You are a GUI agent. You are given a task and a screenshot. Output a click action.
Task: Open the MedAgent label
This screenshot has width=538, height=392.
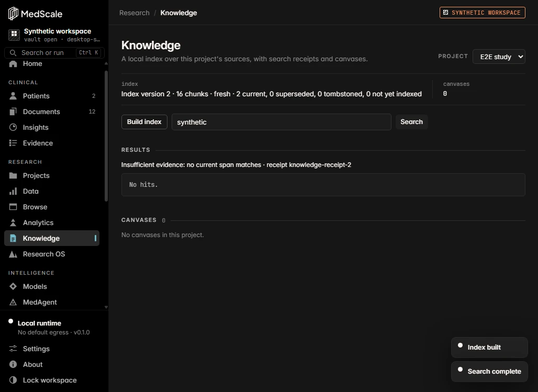tap(40, 302)
